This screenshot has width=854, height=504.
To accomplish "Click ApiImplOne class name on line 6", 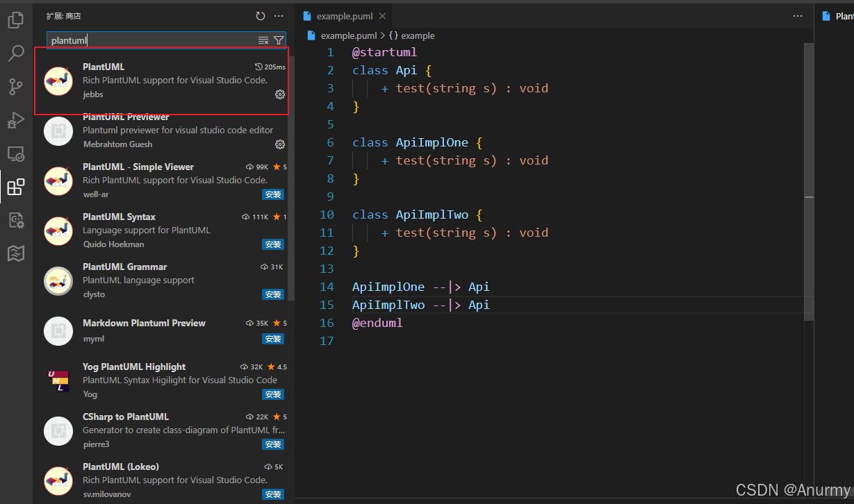I will click(432, 142).
